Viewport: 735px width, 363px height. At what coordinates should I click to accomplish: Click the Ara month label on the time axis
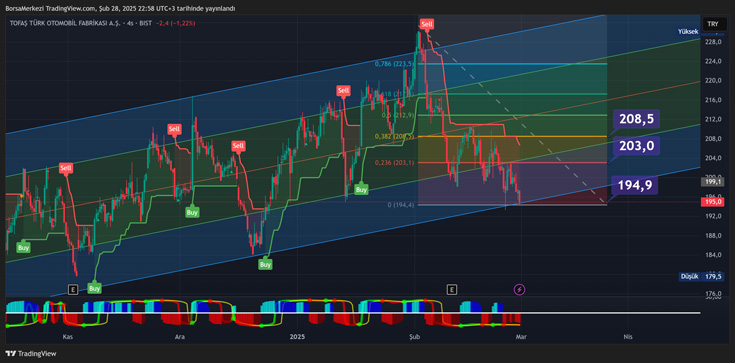pos(179,337)
